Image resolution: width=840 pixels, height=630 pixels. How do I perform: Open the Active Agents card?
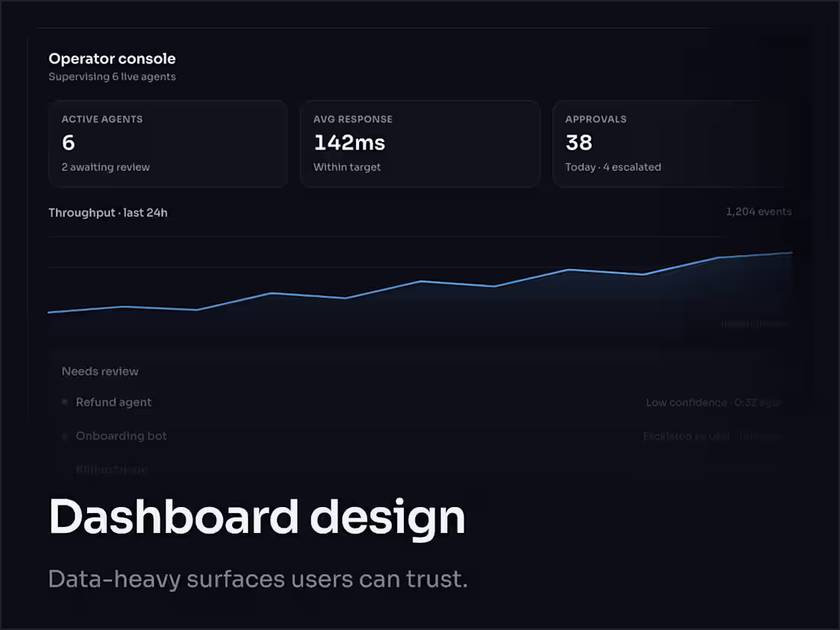point(168,144)
